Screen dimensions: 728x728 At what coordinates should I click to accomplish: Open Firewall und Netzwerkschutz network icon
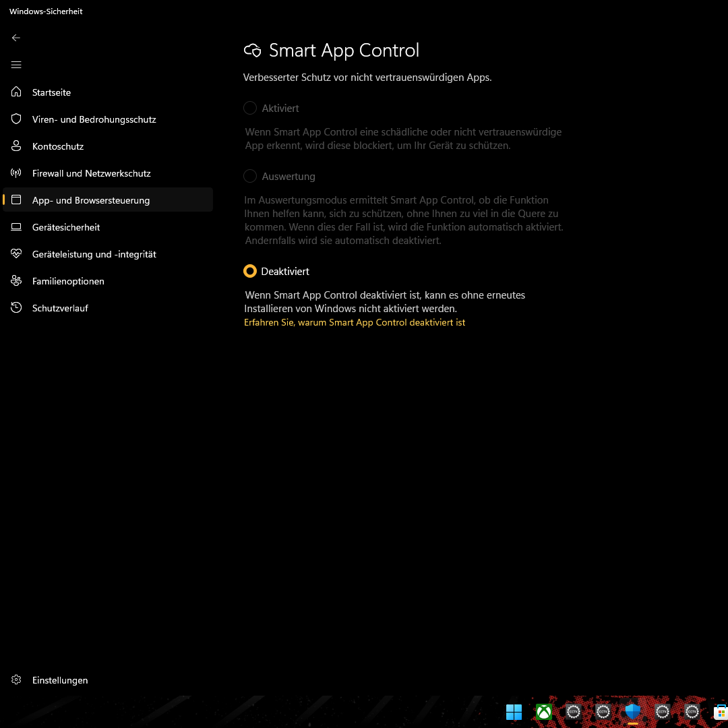(16, 173)
